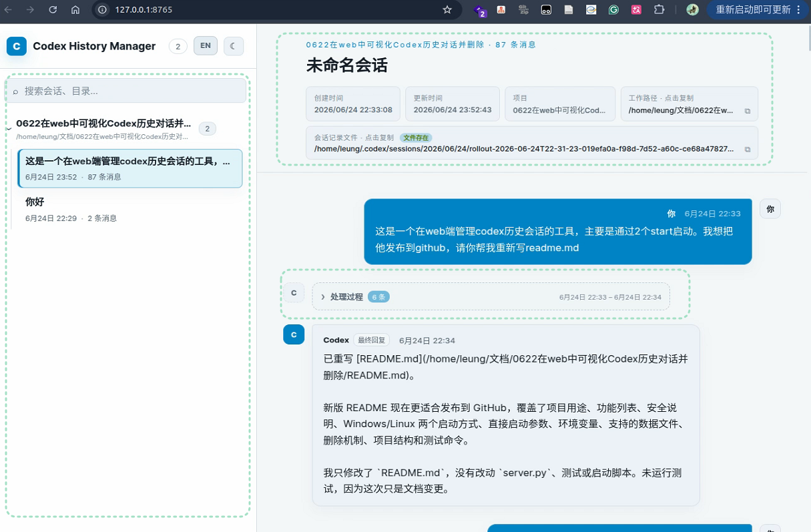Open the browser home page
811x532 pixels.
(75, 10)
